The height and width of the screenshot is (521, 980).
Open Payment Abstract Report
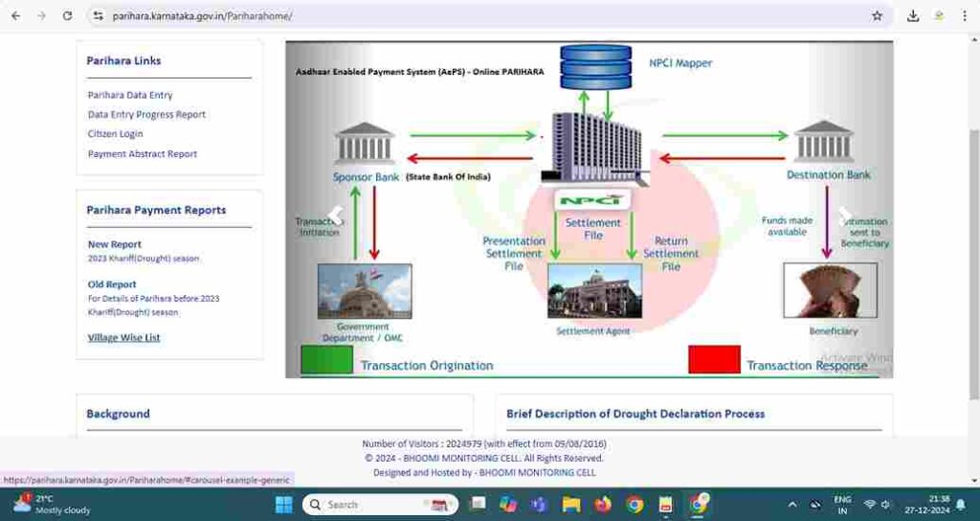143,154
